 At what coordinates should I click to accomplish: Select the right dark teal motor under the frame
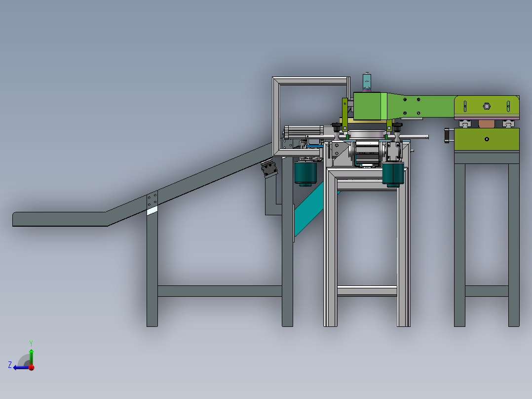click(393, 174)
